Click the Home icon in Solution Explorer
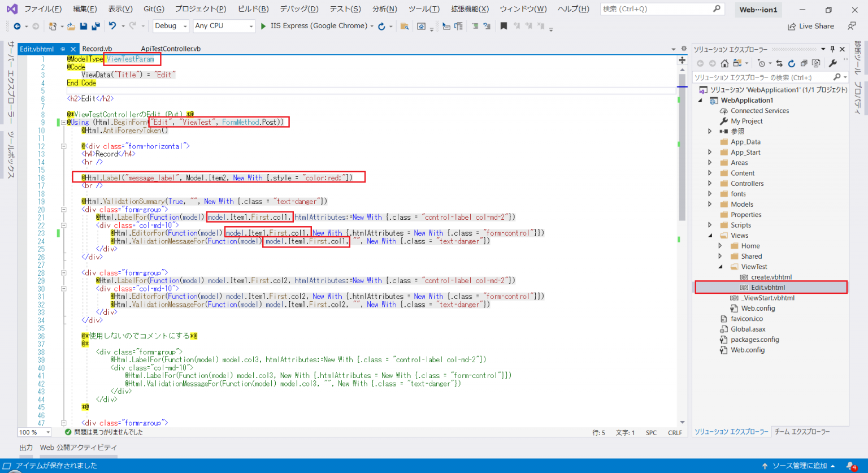Image resolution: width=868 pixels, height=473 pixels. [725, 63]
